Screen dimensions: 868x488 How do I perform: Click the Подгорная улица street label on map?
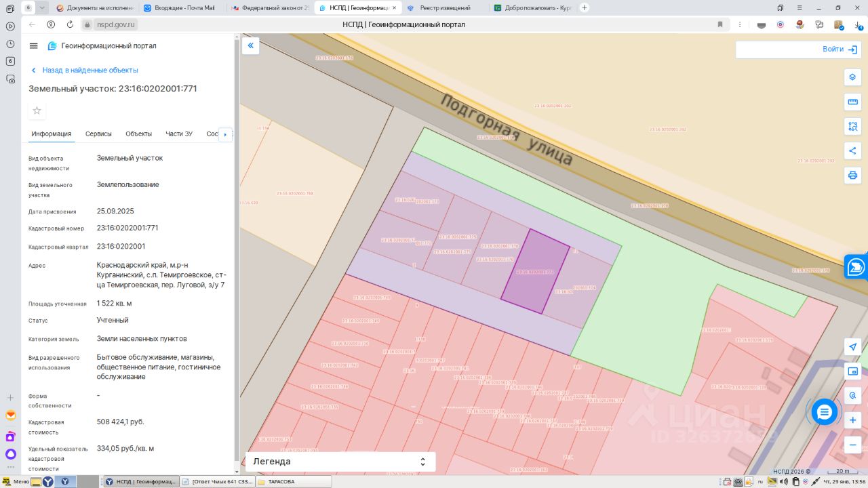[x=507, y=129]
